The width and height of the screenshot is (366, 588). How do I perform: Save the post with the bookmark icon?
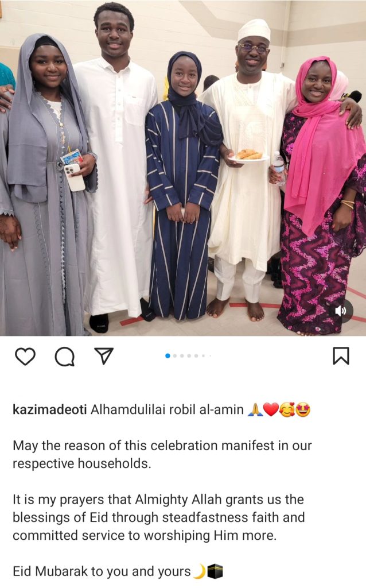pyautogui.click(x=341, y=356)
